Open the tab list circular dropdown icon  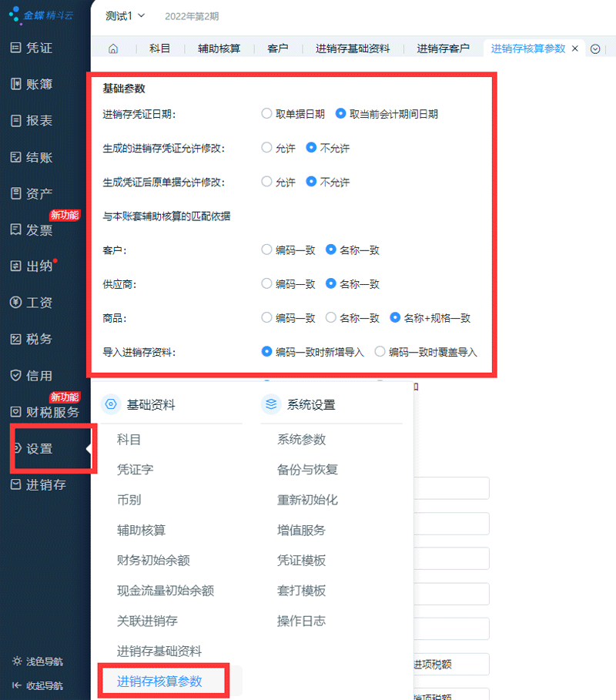[x=595, y=49]
